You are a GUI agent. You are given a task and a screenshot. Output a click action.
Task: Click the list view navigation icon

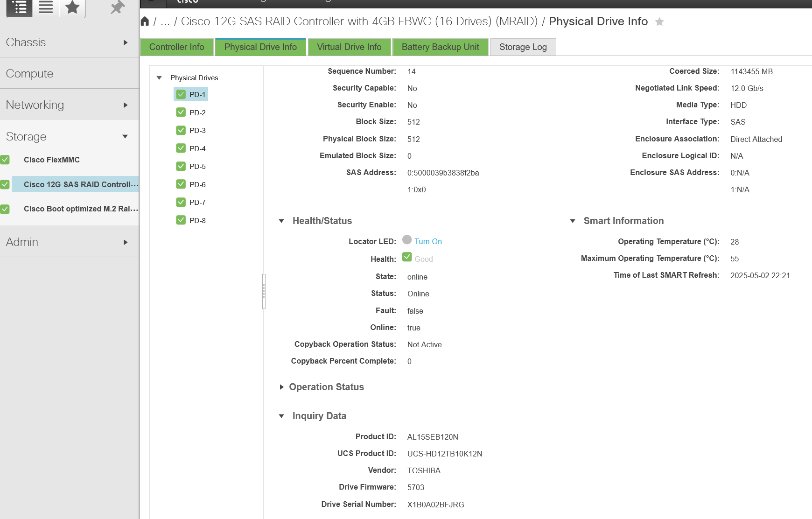(46, 7)
